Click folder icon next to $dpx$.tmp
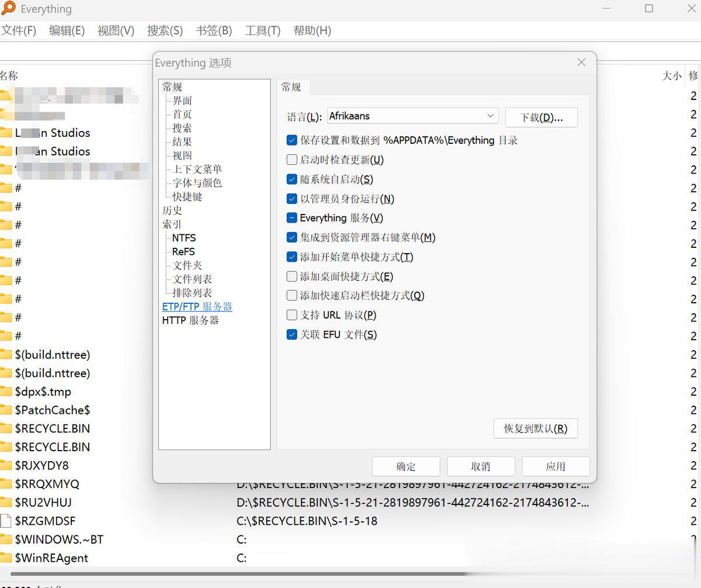This screenshot has height=588, width=701. [x=5, y=392]
